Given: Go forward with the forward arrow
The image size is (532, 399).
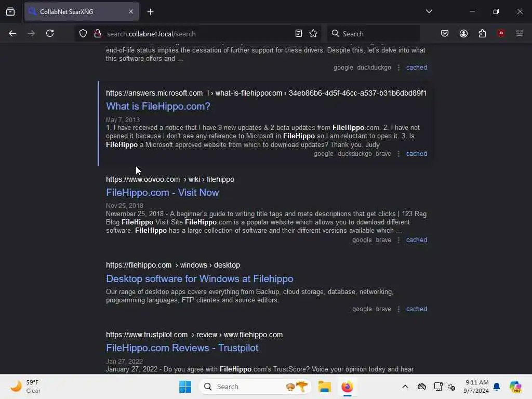Looking at the screenshot, I should (x=31, y=34).
